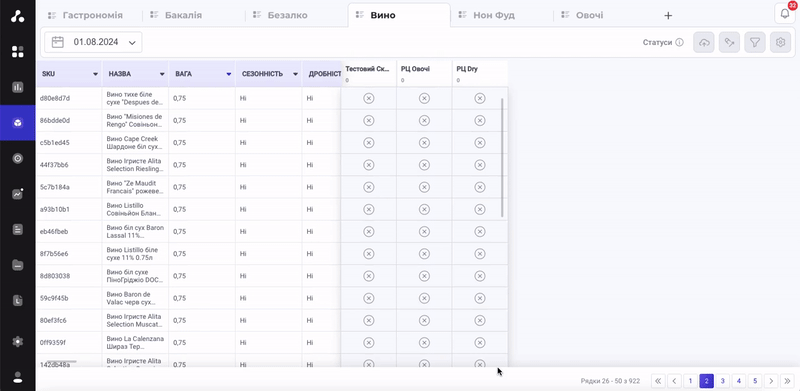Open the user profile icon in sidebar
Screen dimensions: 800x391
pyautogui.click(x=17, y=377)
